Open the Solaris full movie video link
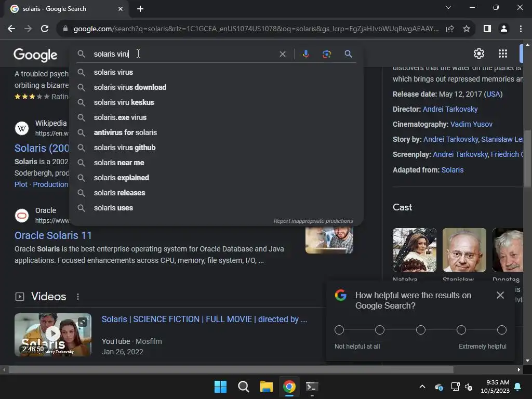This screenshot has width=532, height=399. [204, 320]
